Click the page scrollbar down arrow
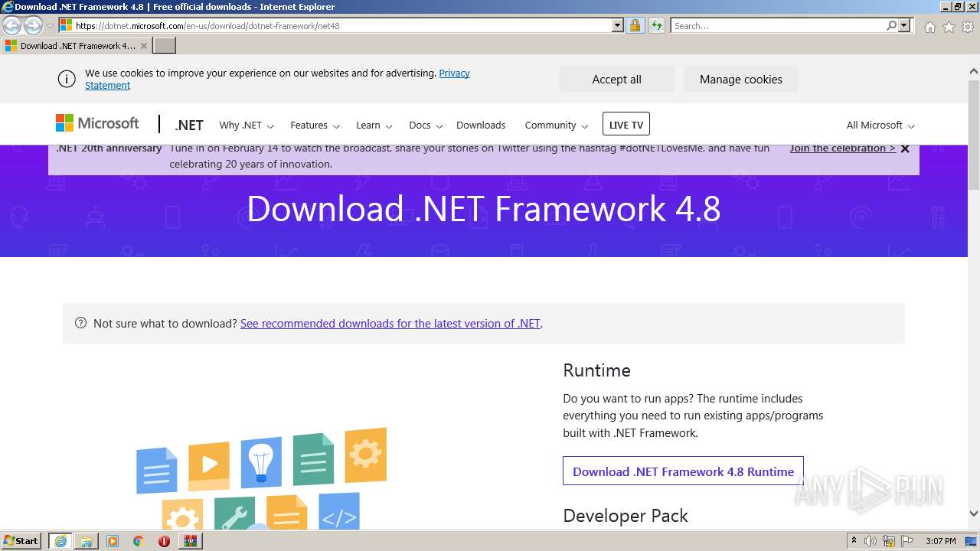The height and width of the screenshot is (551, 980). [x=974, y=514]
